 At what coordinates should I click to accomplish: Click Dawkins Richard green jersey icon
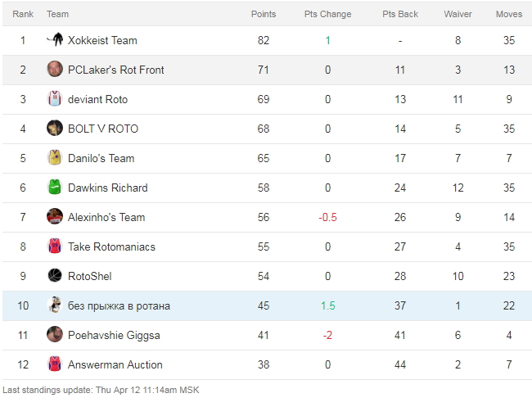click(x=55, y=188)
